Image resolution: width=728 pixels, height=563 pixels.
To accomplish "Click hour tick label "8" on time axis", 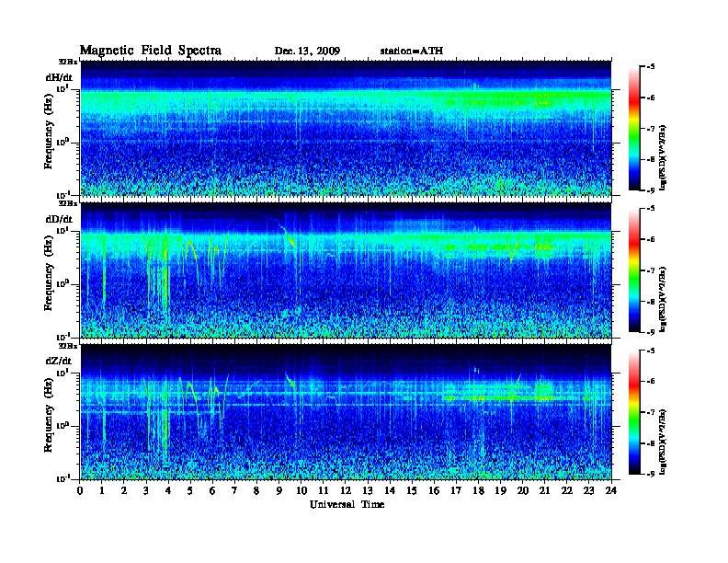I will click(256, 491).
